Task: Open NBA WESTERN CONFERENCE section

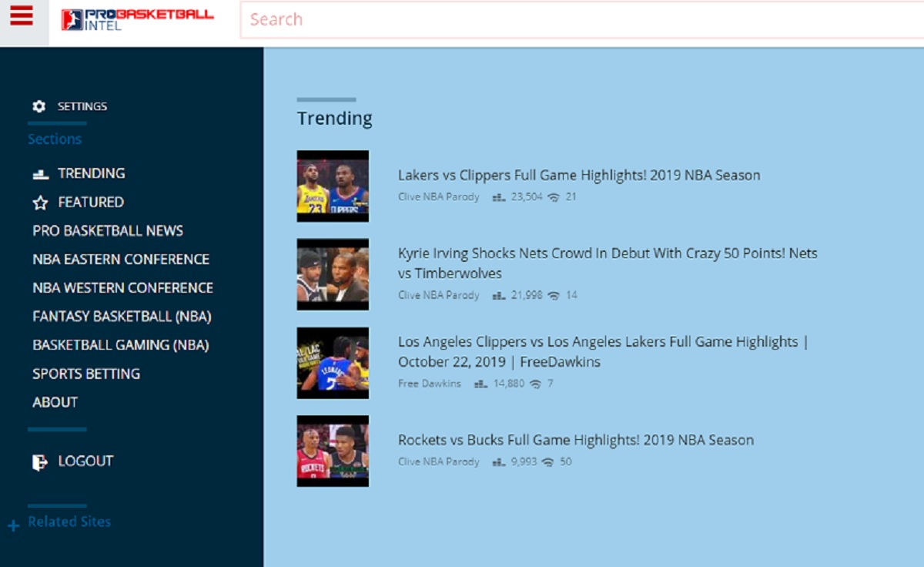Action: click(123, 287)
